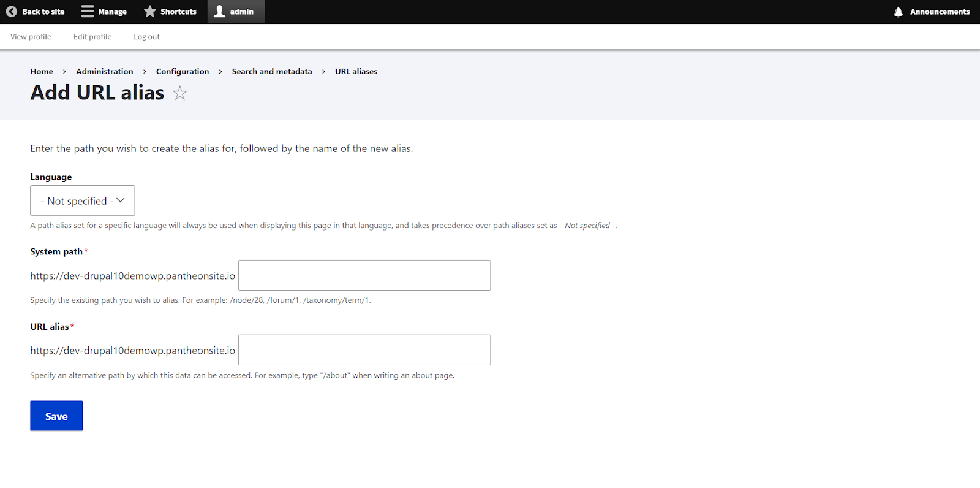The width and height of the screenshot is (980, 488).
Task: Go to Configuration breadcrumb
Action: [183, 72]
